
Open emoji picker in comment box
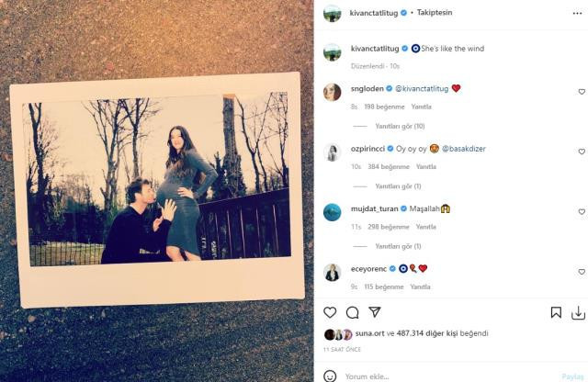(330, 376)
